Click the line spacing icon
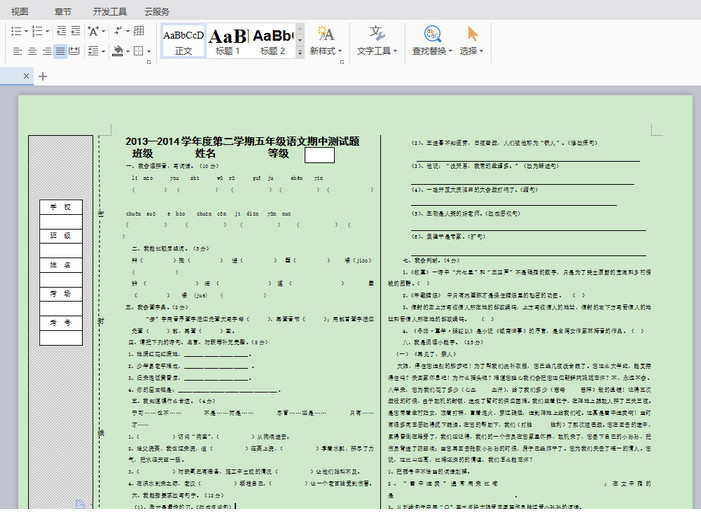The height and width of the screenshot is (529, 701). point(93,51)
